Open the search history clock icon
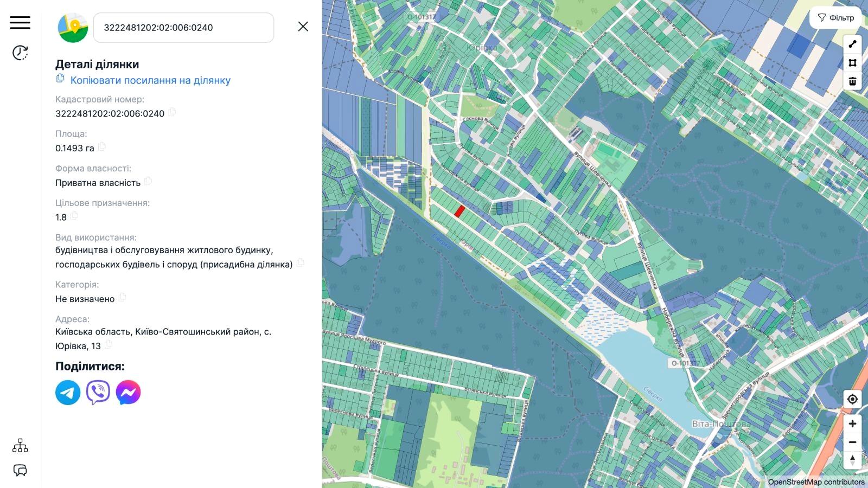868x488 pixels. [x=20, y=53]
